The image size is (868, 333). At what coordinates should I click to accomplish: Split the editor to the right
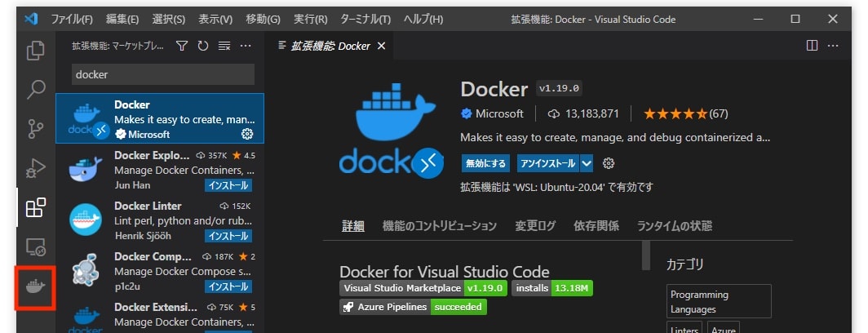(812, 46)
